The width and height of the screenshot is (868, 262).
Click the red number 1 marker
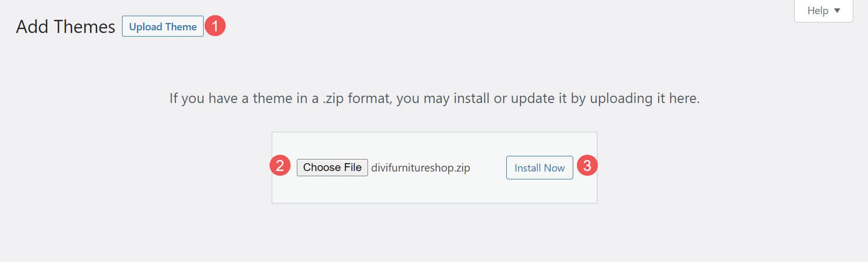click(215, 26)
